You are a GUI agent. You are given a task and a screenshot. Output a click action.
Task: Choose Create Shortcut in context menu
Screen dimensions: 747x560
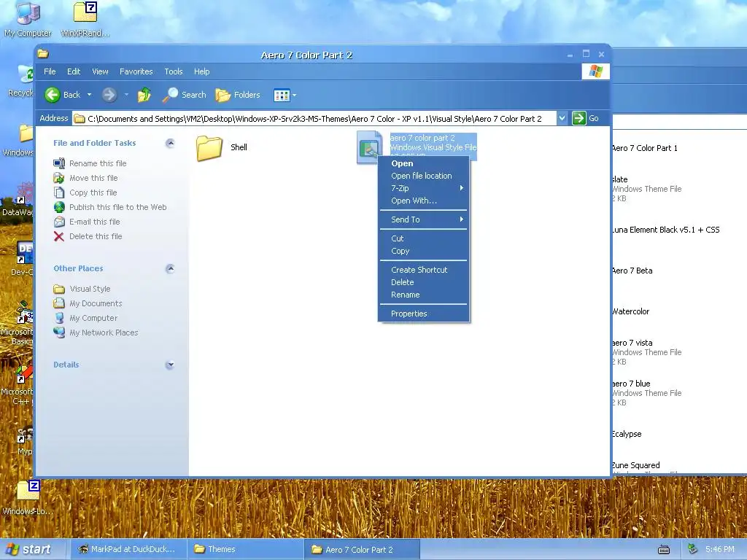coord(423,270)
